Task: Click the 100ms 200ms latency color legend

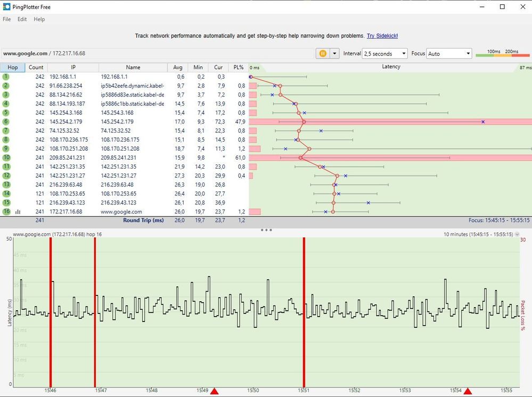Action: [503, 53]
